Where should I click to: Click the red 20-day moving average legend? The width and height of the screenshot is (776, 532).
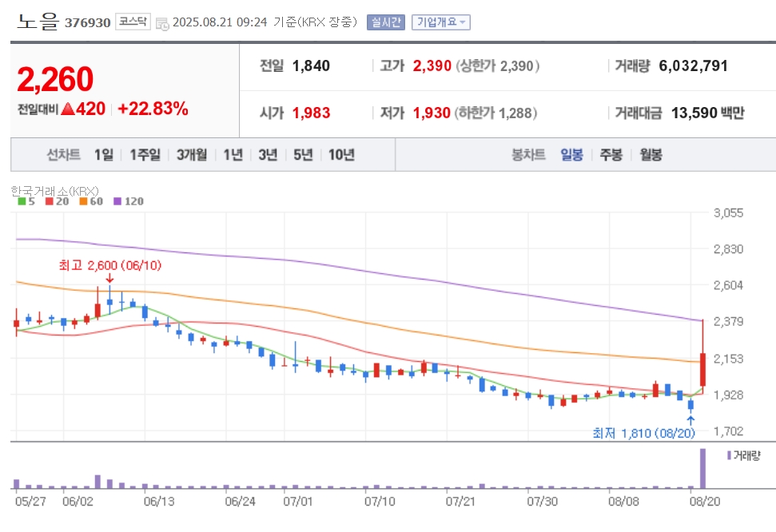click(57, 201)
